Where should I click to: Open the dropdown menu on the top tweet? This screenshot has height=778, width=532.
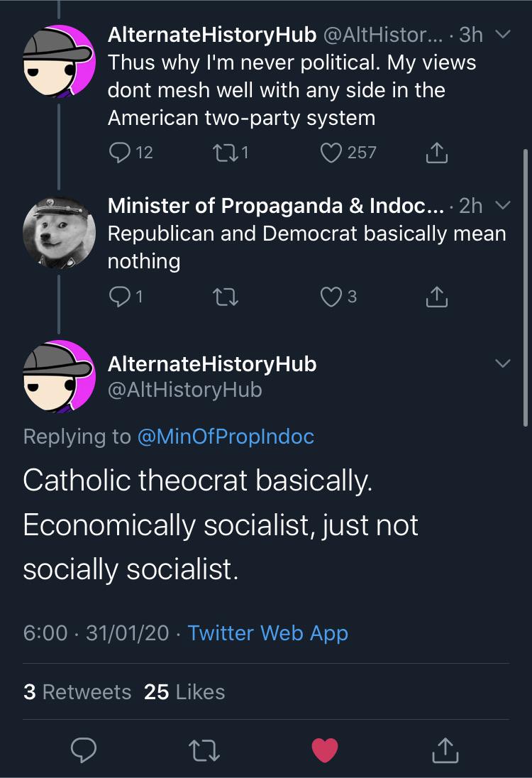coord(504,33)
